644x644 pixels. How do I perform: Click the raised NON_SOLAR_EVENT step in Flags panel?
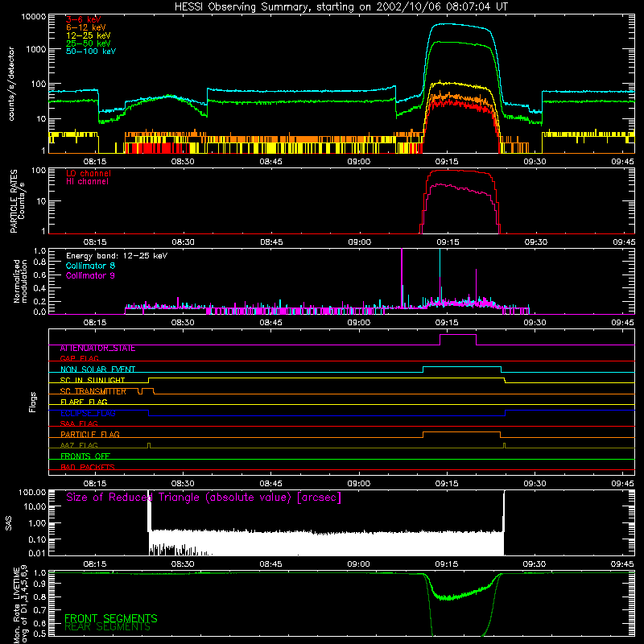tap(462, 367)
